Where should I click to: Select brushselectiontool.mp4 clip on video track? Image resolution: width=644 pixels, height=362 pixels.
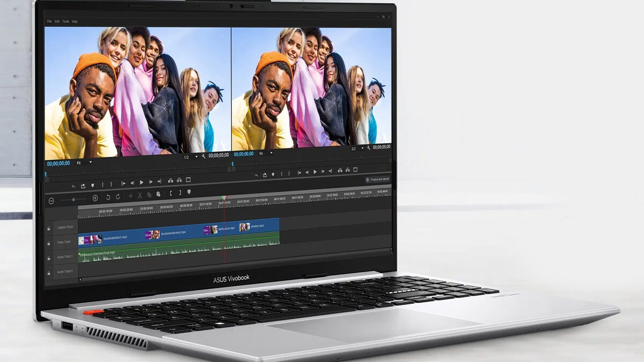tap(173, 234)
